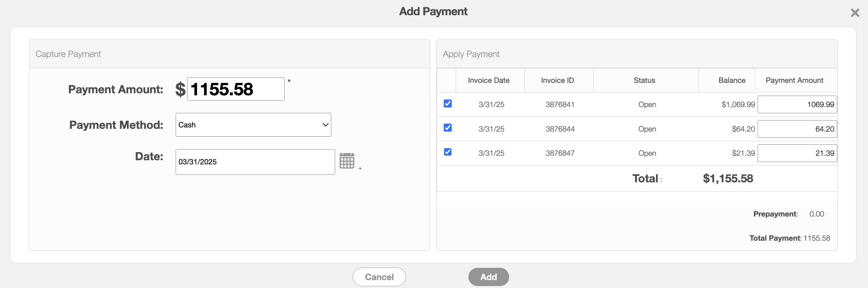Click the Payment Amount column header

[794, 80]
